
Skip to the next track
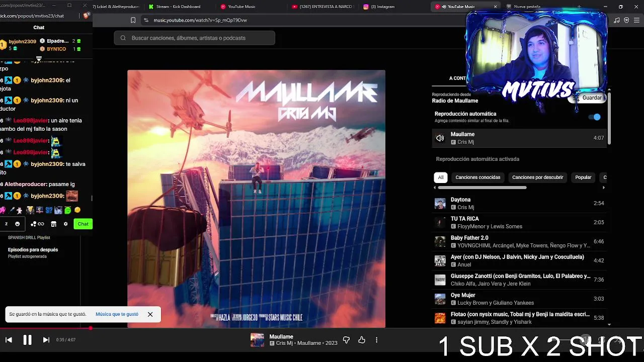pyautogui.click(x=46, y=340)
